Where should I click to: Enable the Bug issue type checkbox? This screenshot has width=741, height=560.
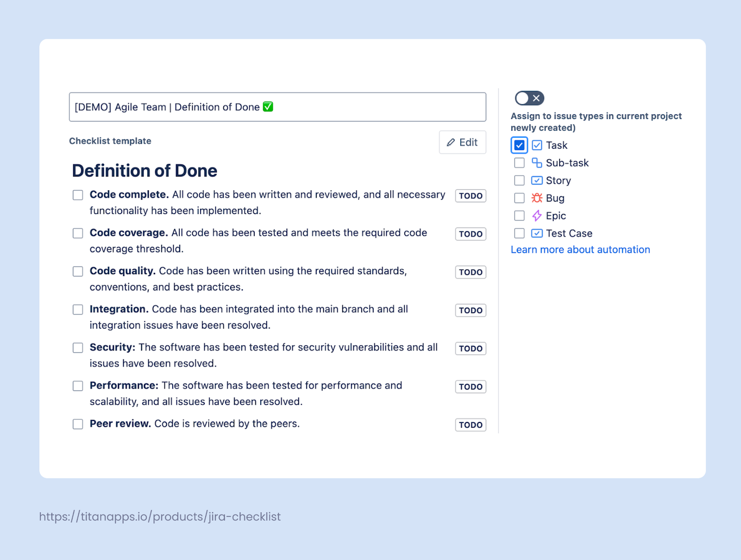519,198
